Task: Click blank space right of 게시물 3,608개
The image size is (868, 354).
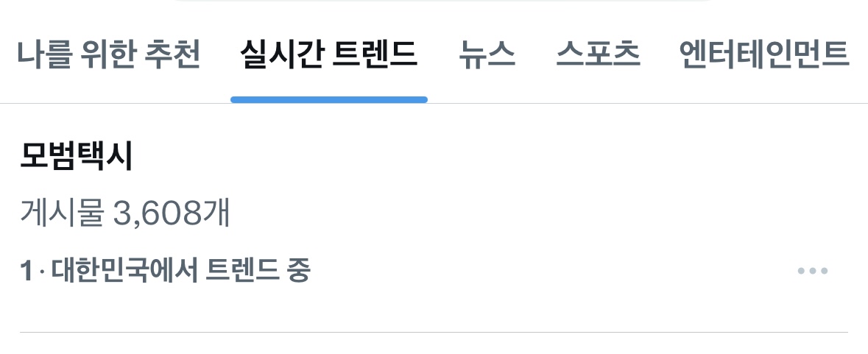Action: tap(526, 213)
